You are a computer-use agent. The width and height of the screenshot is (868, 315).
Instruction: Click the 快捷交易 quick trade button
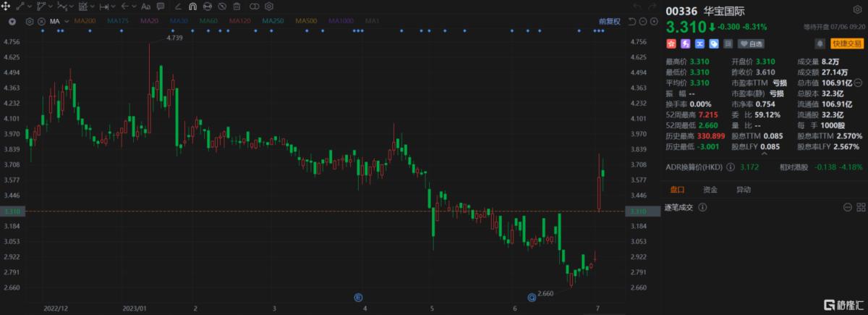pyautogui.click(x=846, y=43)
